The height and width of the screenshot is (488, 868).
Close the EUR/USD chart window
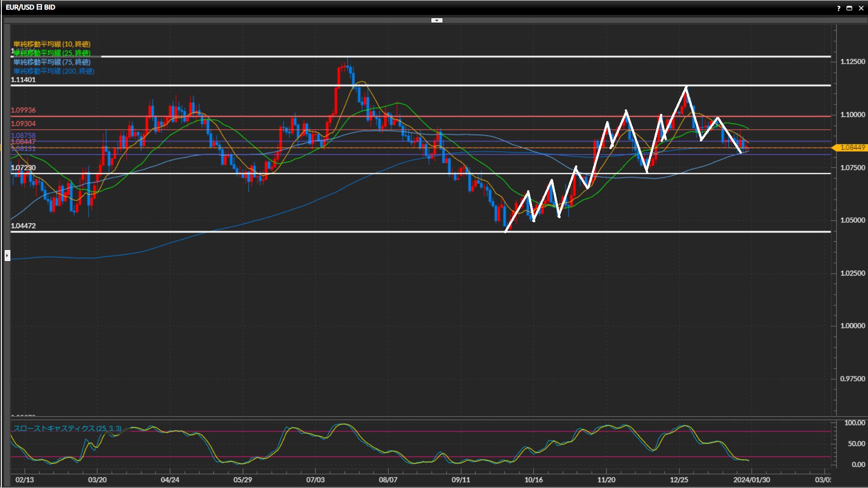coord(861,8)
